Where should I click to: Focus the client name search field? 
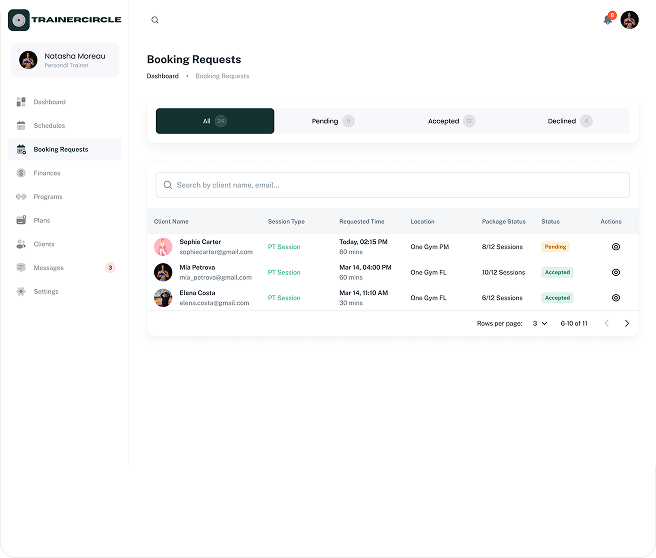coord(393,185)
